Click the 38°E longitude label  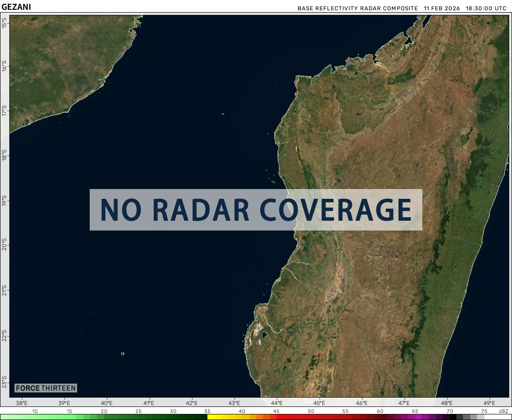(21, 403)
